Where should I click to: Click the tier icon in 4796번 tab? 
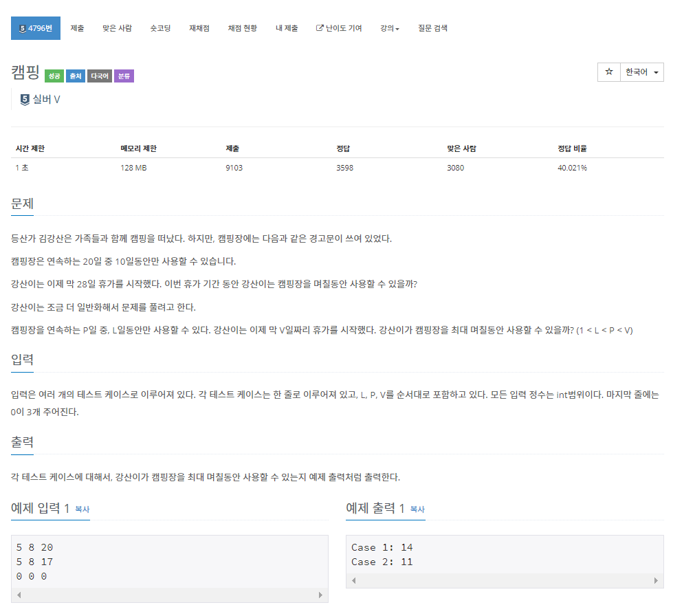point(23,29)
